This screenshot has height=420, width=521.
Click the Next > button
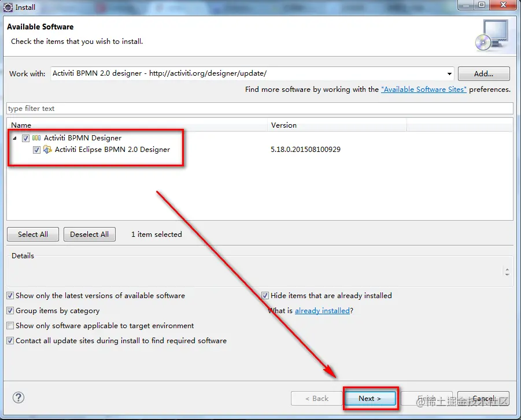pyautogui.click(x=370, y=399)
